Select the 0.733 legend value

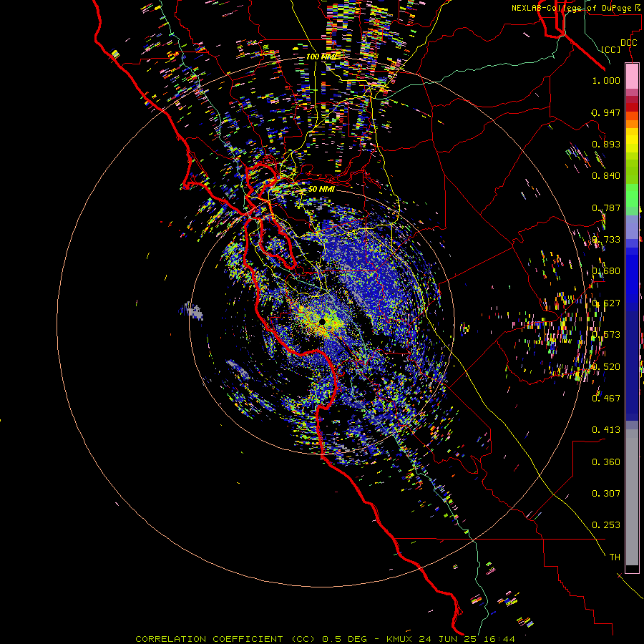[606, 239]
